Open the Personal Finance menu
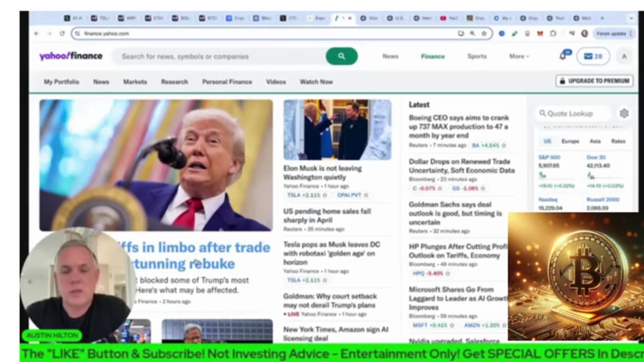This screenshot has width=644, height=362. (x=227, y=81)
